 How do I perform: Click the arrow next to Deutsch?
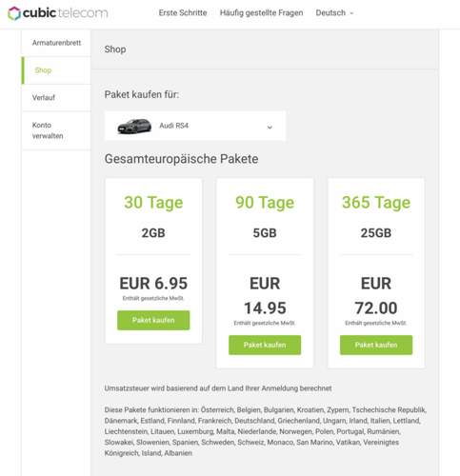[351, 13]
